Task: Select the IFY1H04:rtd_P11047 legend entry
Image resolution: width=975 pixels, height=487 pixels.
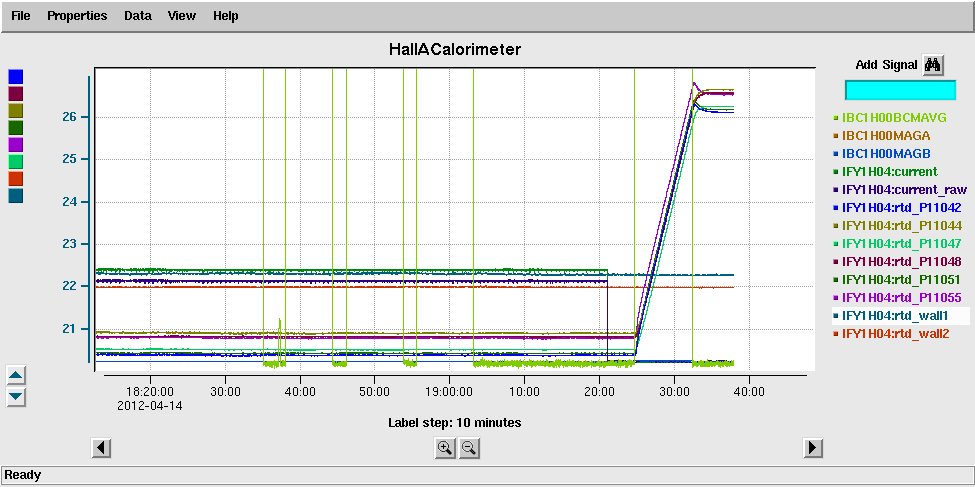Action: tap(900, 243)
